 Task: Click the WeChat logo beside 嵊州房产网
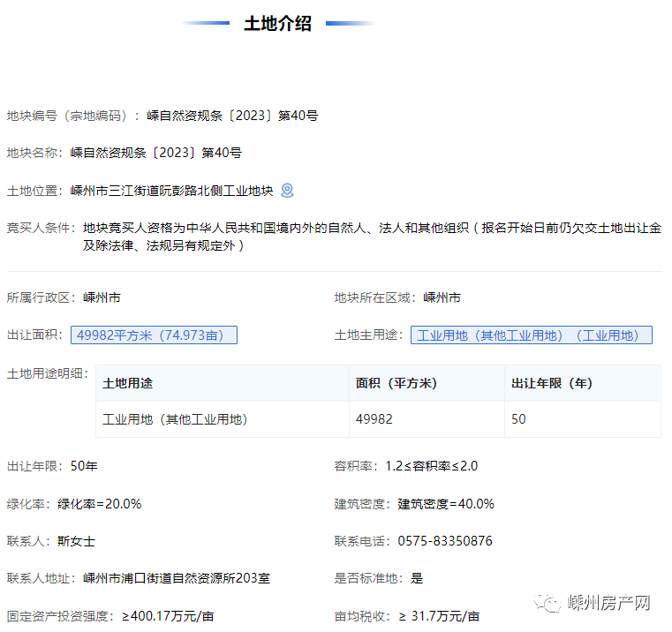pyautogui.click(x=553, y=604)
